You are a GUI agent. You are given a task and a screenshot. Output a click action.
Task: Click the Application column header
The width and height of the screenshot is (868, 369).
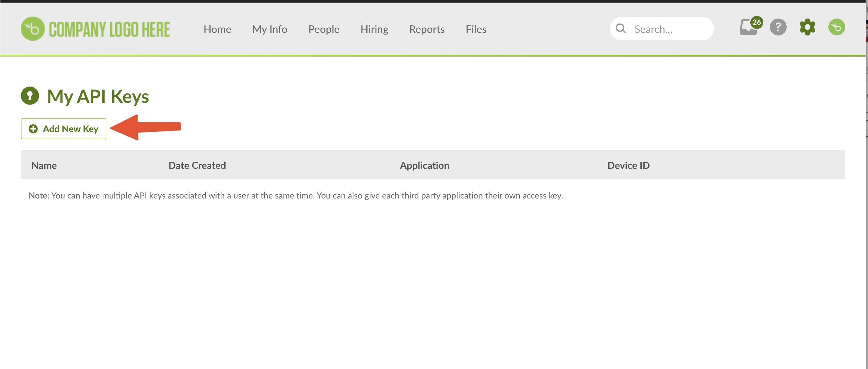[425, 165]
